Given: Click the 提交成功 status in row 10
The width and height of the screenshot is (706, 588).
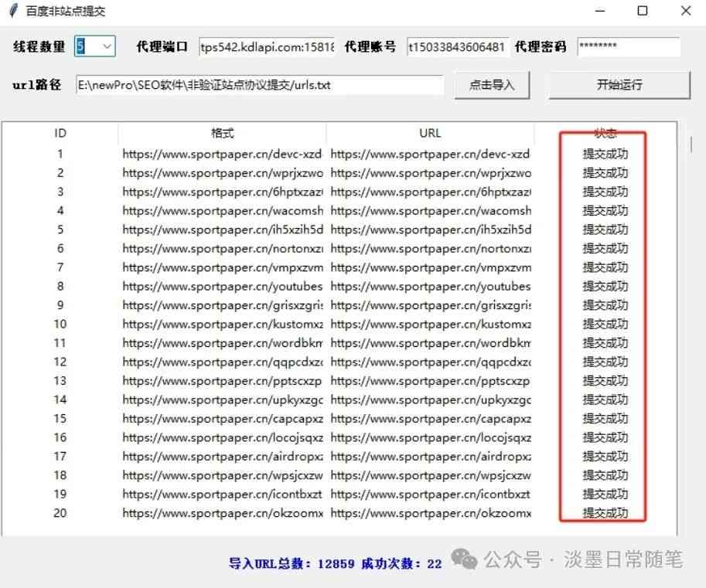Looking at the screenshot, I should [605, 324].
